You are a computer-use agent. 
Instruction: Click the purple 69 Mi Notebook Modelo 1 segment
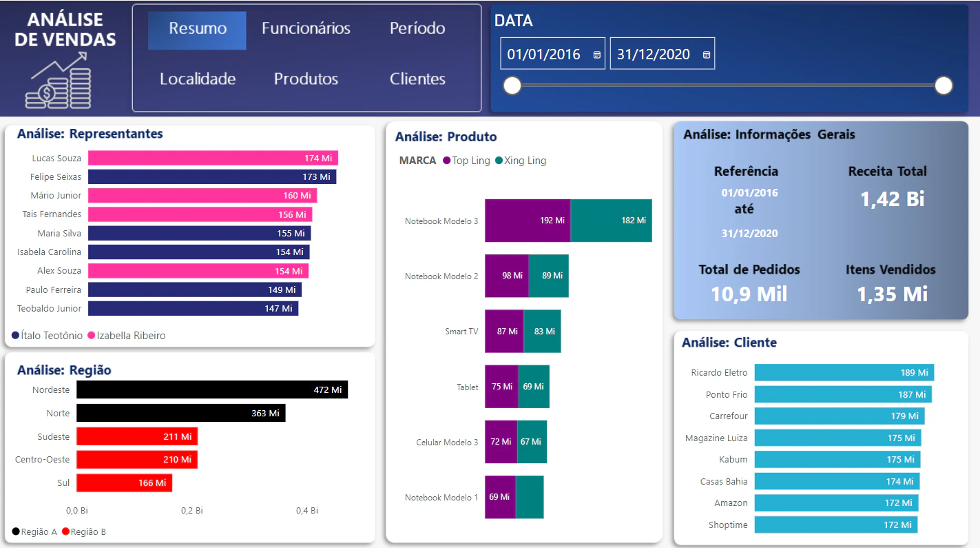click(500, 497)
